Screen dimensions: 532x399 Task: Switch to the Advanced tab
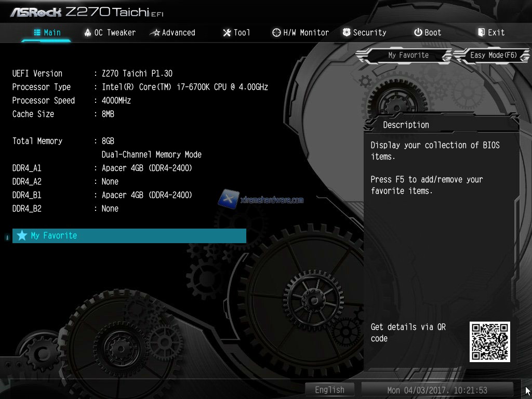click(172, 33)
